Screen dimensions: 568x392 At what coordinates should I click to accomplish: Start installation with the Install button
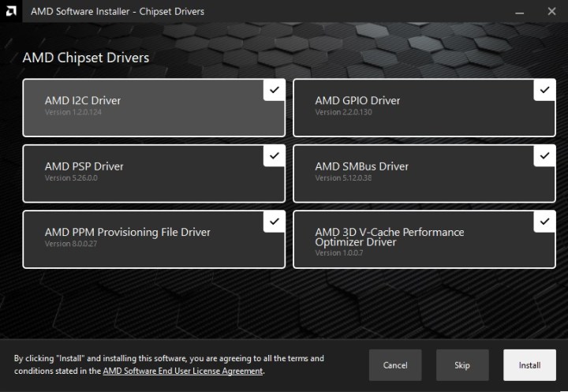point(529,365)
